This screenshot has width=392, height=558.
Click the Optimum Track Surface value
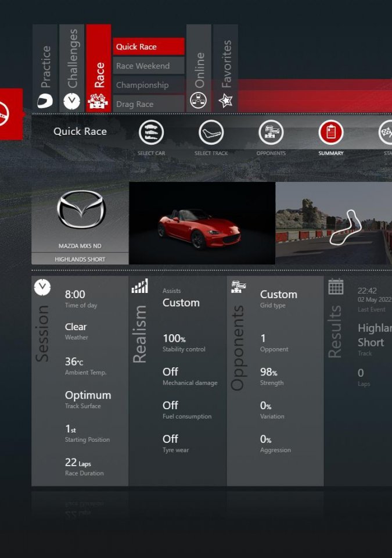point(88,395)
